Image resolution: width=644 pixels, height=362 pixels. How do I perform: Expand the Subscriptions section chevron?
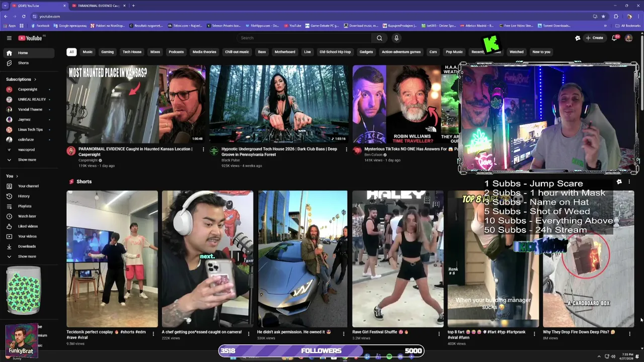pos(35,79)
